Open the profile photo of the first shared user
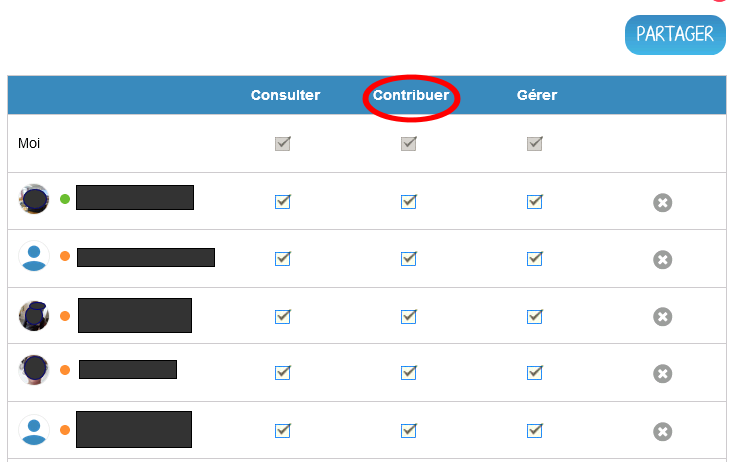 tap(34, 199)
